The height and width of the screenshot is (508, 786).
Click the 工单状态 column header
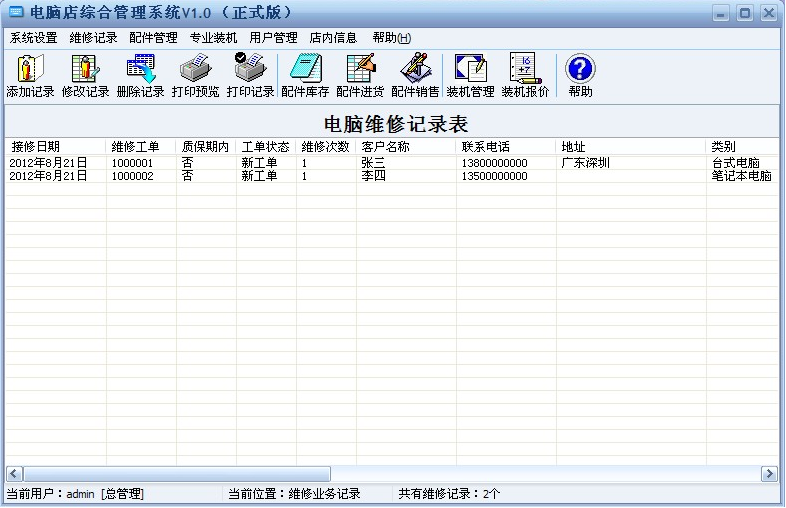pyautogui.click(x=266, y=146)
